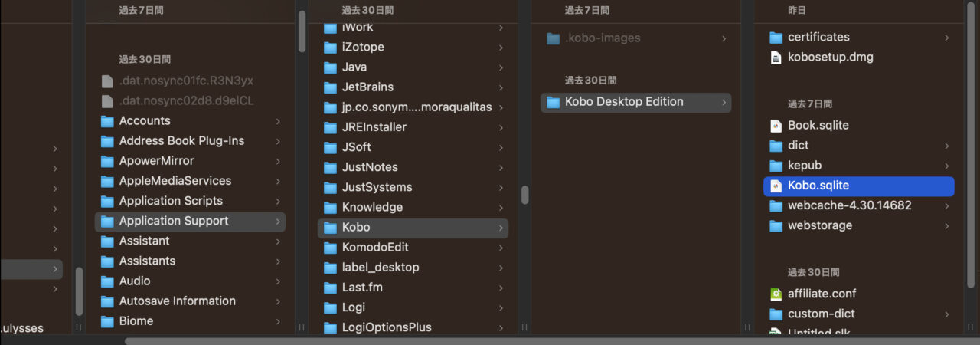Click the JREInstaller folder icon
The height and width of the screenshot is (345, 980).
click(330, 127)
